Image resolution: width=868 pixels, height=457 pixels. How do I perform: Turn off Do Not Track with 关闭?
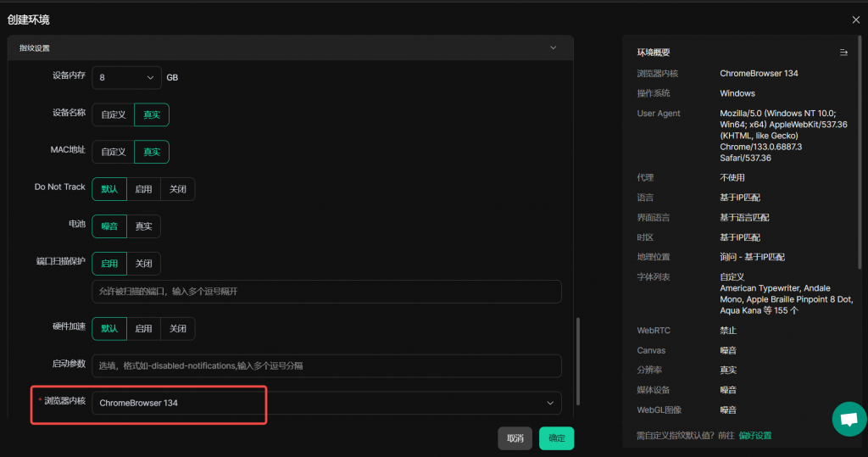coord(177,189)
